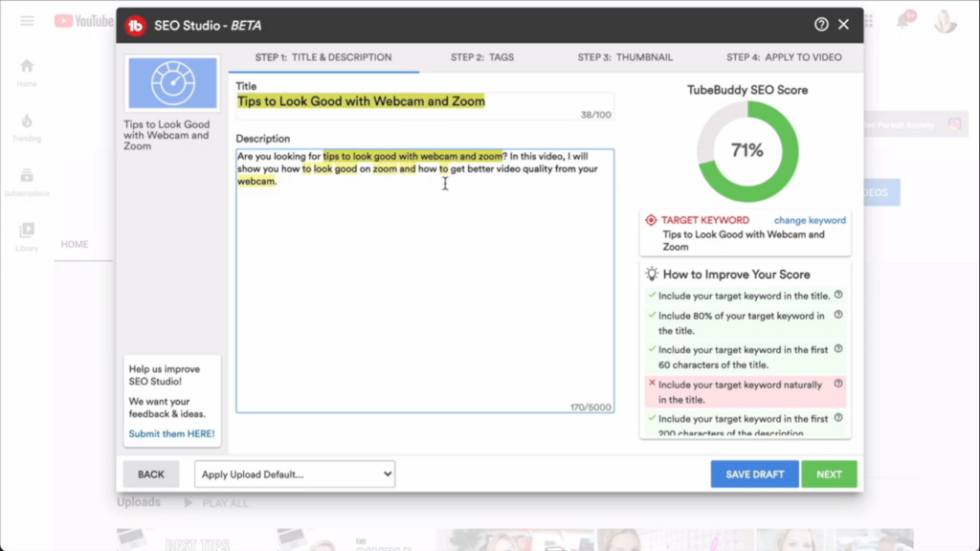Click the BACK button
This screenshot has width=980, height=551.
click(150, 474)
